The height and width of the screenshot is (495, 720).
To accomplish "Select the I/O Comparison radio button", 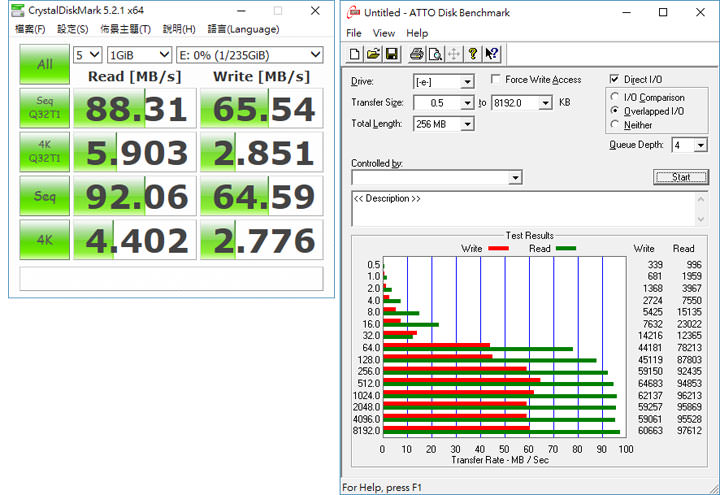I will click(614, 97).
